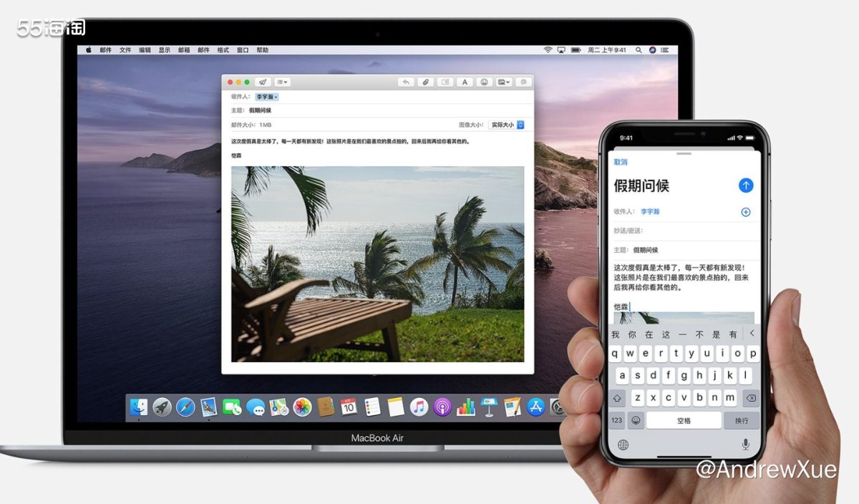Open Podcasts in the Dock
This screenshot has height=504, width=859.
[442, 407]
